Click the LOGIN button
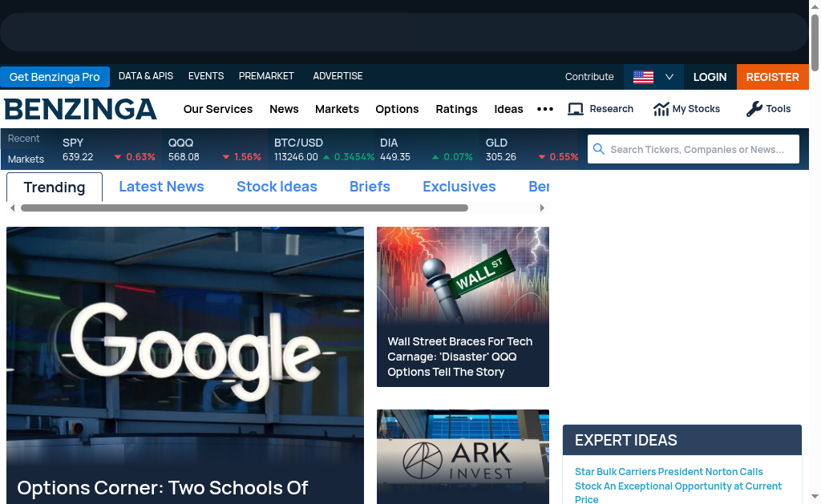This screenshot has width=821, height=504. 710,77
